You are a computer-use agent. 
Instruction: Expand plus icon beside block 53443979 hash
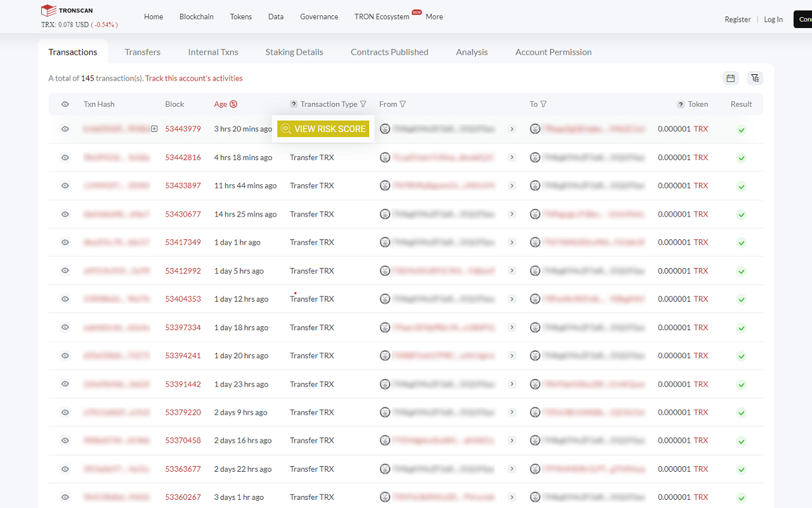coord(154,129)
